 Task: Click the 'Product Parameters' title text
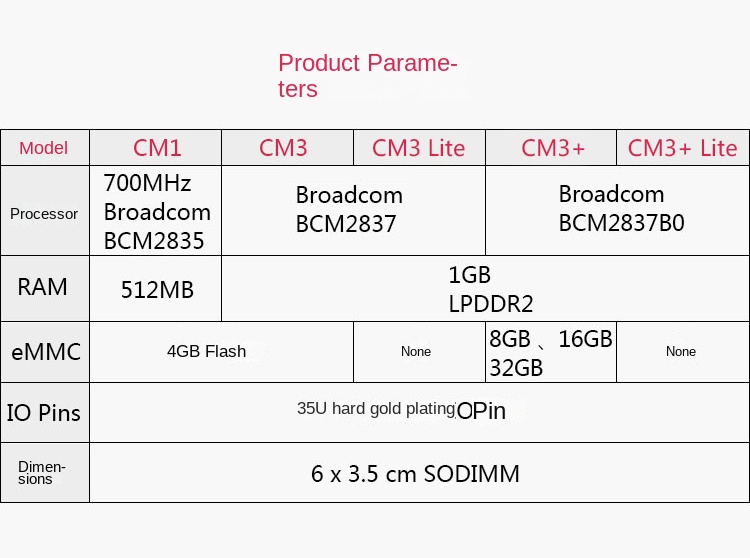(367, 76)
